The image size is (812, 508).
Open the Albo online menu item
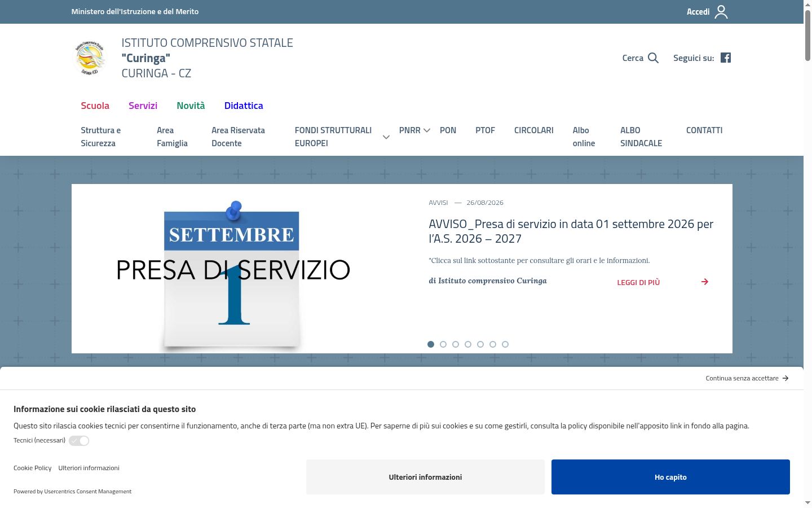coord(584,137)
